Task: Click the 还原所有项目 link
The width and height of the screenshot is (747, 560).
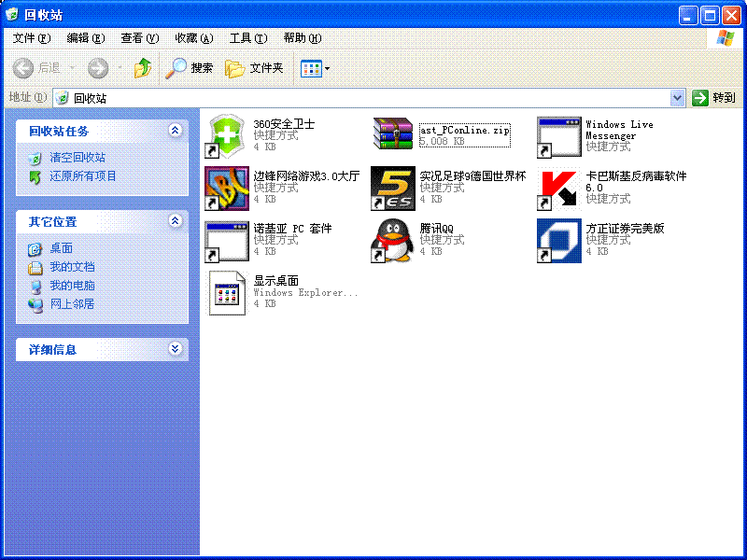Action: tap(83, 176)
